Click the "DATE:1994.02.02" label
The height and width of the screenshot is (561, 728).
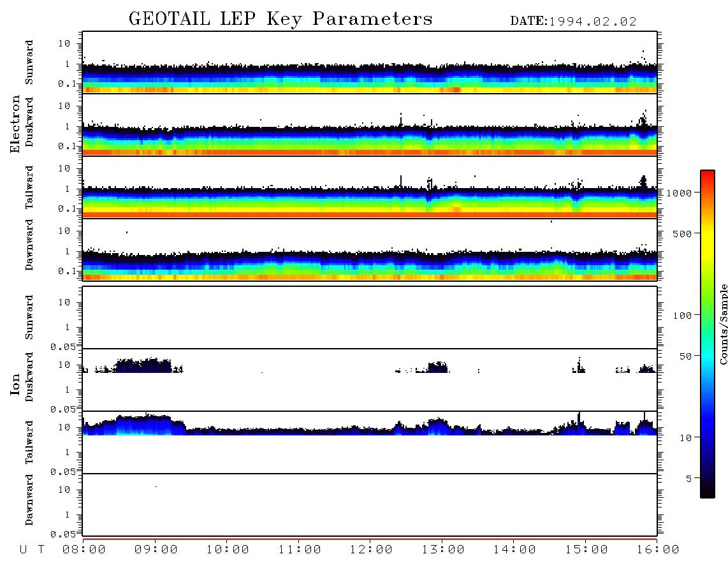point(573,22)
